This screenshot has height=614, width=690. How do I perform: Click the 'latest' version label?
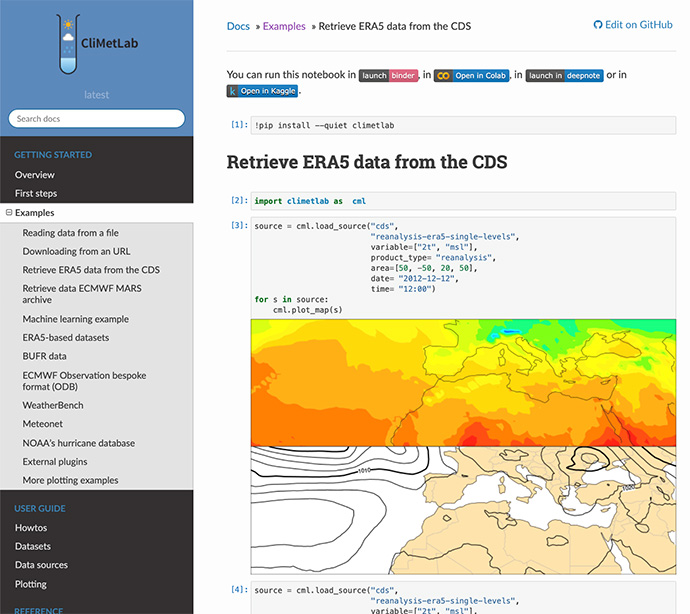[96, 95]
